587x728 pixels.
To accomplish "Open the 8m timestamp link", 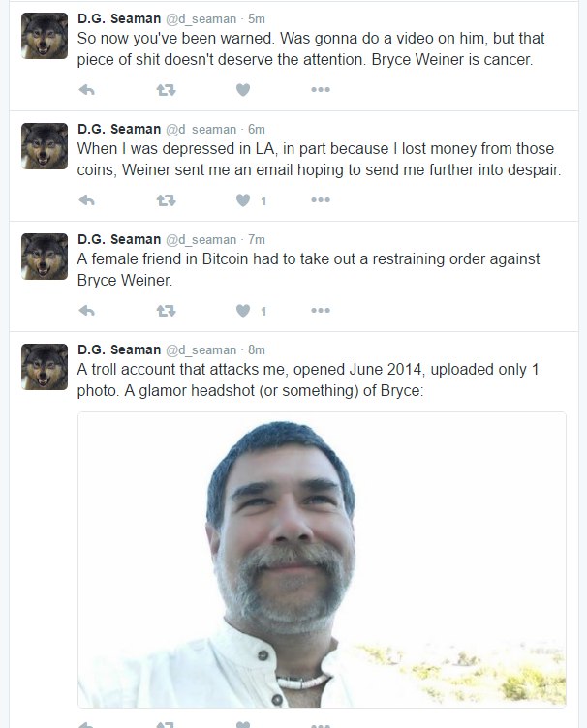I will pos(257,349).
